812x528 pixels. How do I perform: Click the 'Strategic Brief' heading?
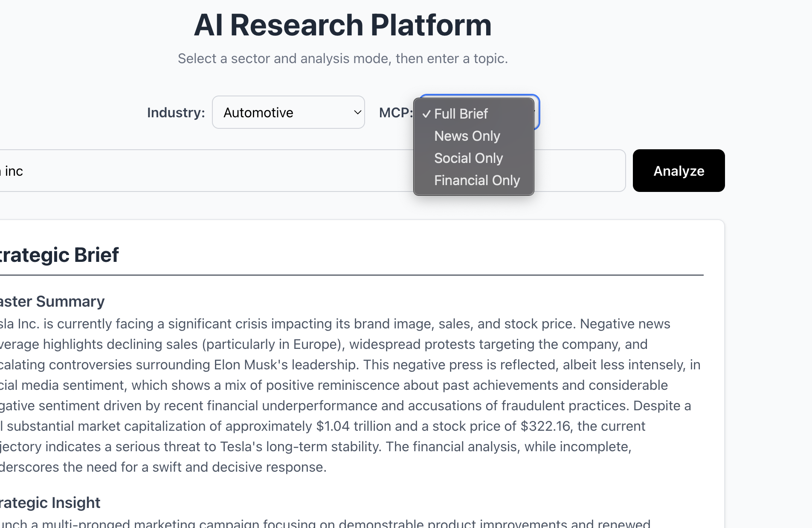pos(59,255)
